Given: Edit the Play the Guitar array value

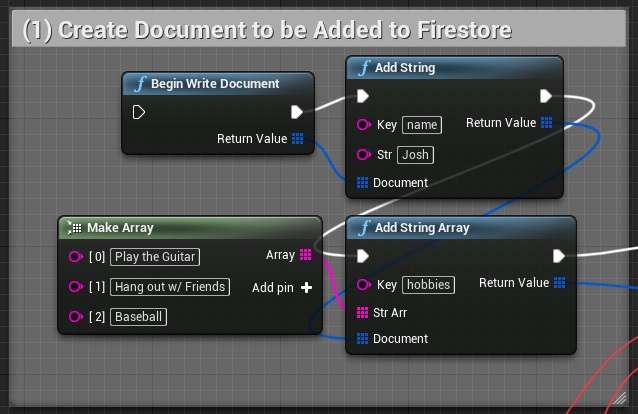Looking at the screenshot, I should tap(155, 256).
